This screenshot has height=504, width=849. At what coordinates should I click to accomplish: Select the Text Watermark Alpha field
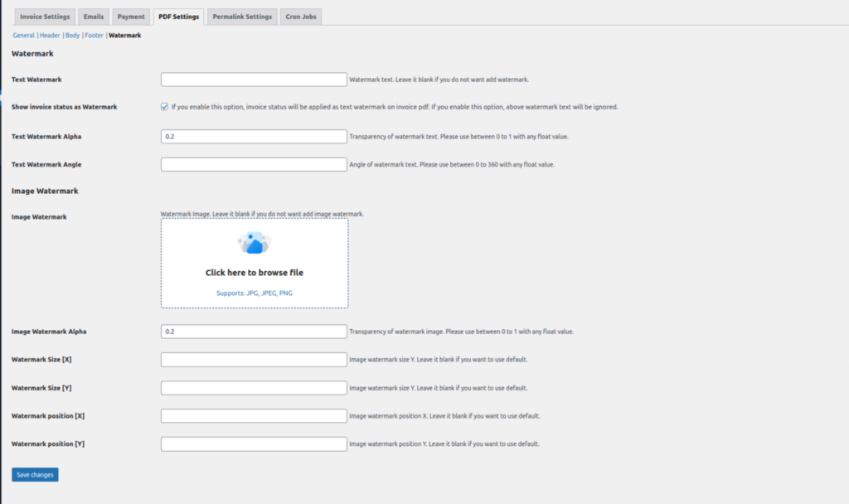point(255,136)
